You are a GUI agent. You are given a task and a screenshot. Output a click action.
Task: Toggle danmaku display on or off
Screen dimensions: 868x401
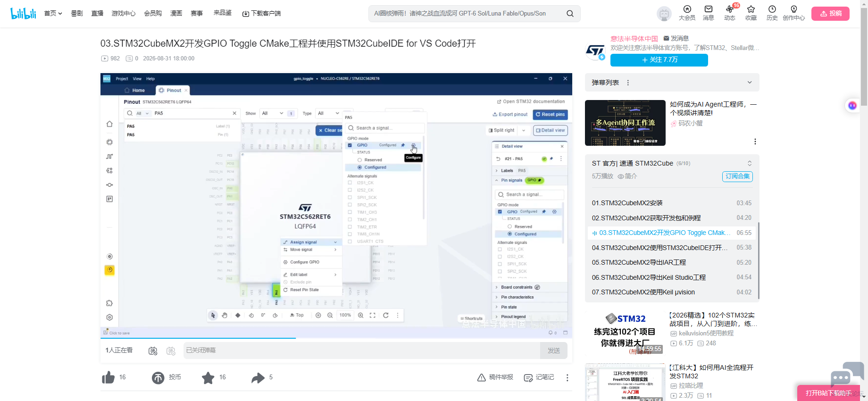(153, 351)
